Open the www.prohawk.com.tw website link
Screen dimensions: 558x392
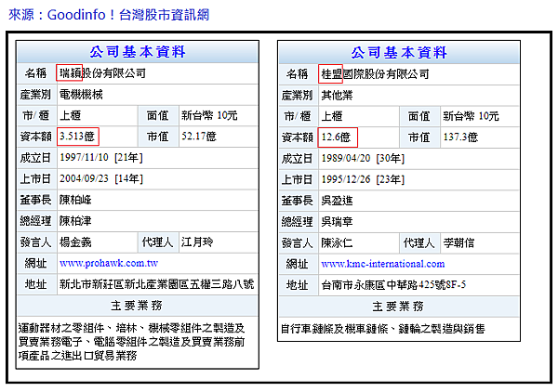(x=109, y=264)
